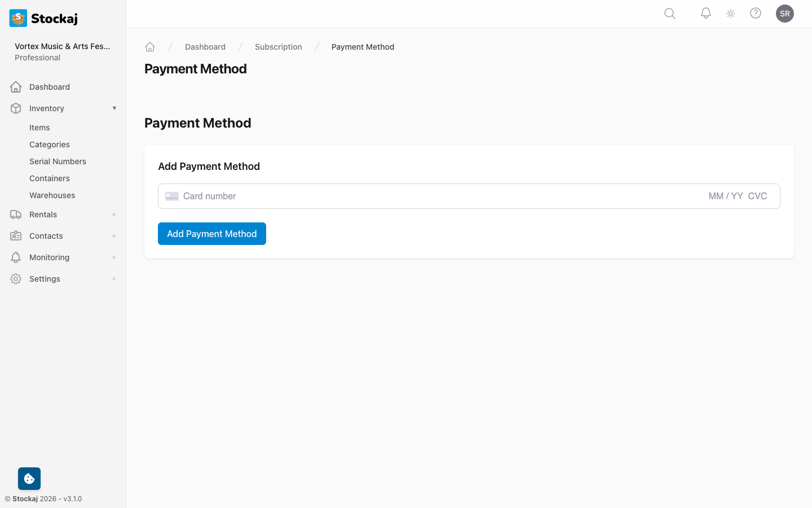The image size is (812, 508).
Task: Open the search icon in top bar
Action: pos(669,13)
